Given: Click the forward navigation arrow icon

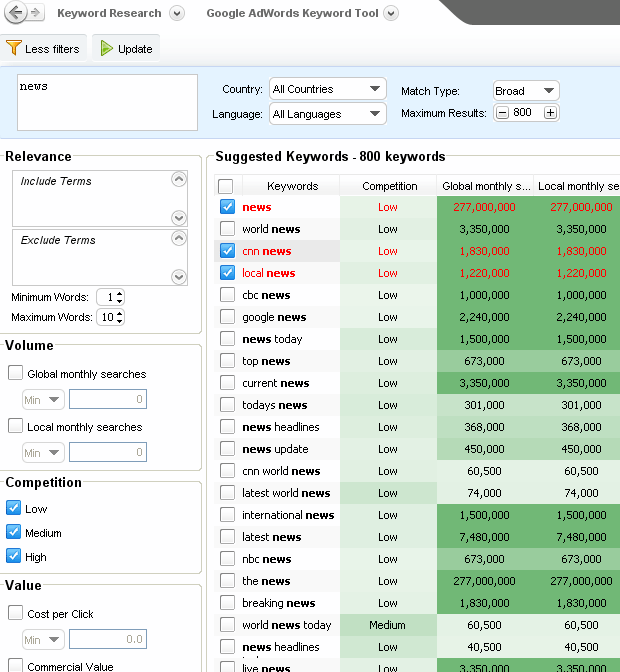Looking at the screenshot, I should pos(36,13).
